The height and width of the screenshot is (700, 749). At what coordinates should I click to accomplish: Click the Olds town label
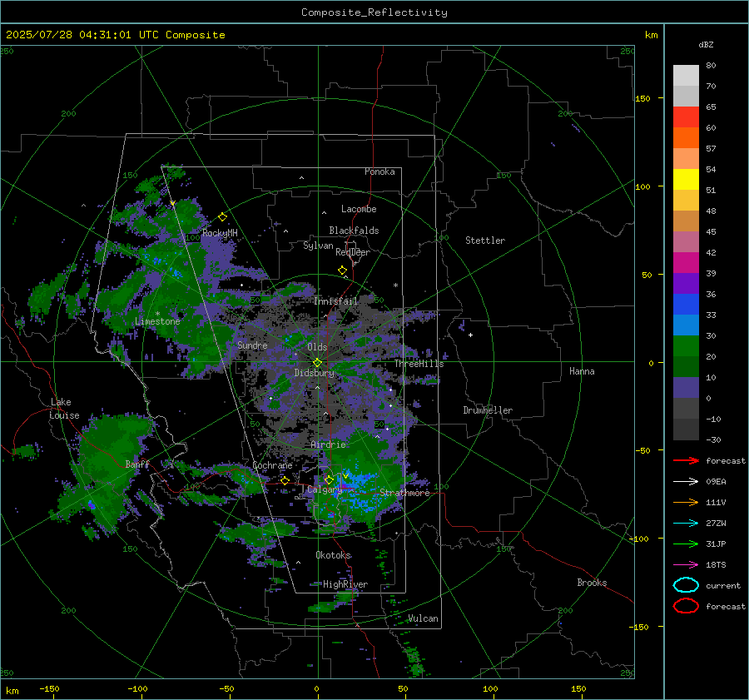point(317,347)
